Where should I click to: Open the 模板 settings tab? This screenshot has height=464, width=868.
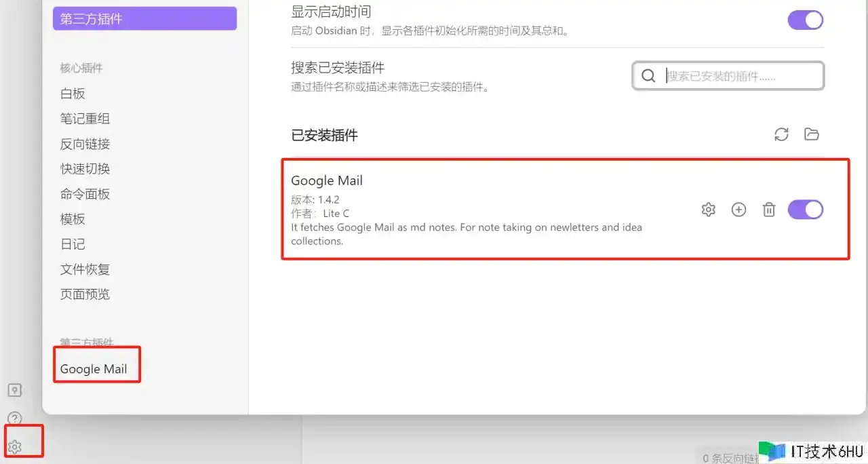point(73,219)
